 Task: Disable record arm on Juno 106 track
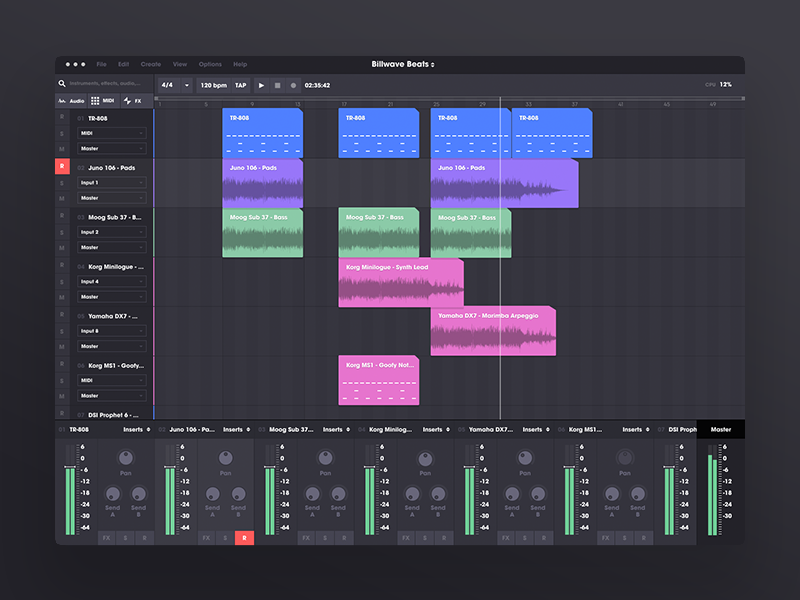62,166
